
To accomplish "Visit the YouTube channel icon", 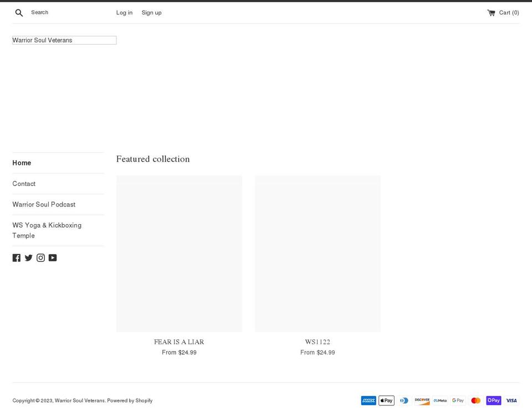I will 53,257.
